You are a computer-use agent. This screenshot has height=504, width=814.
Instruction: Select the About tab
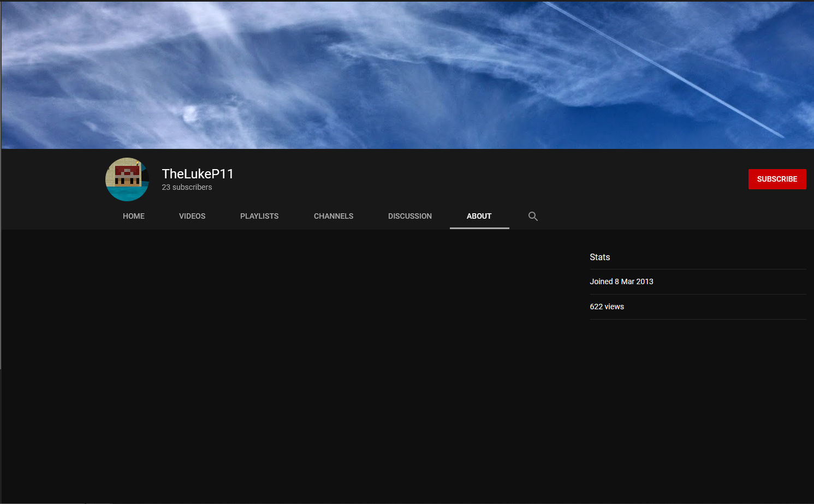(479, 216)
